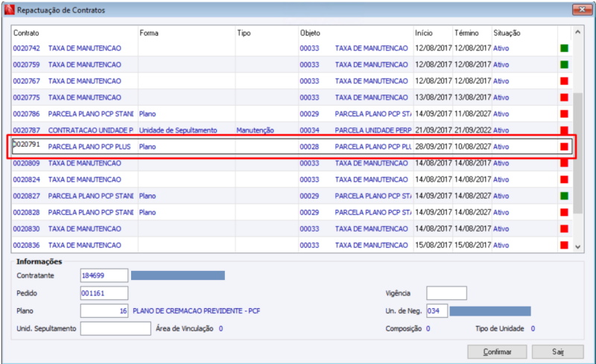Click início date 28/09/2017
The height and width of the screenshot is (364, 596).
[x=434, y=147]
